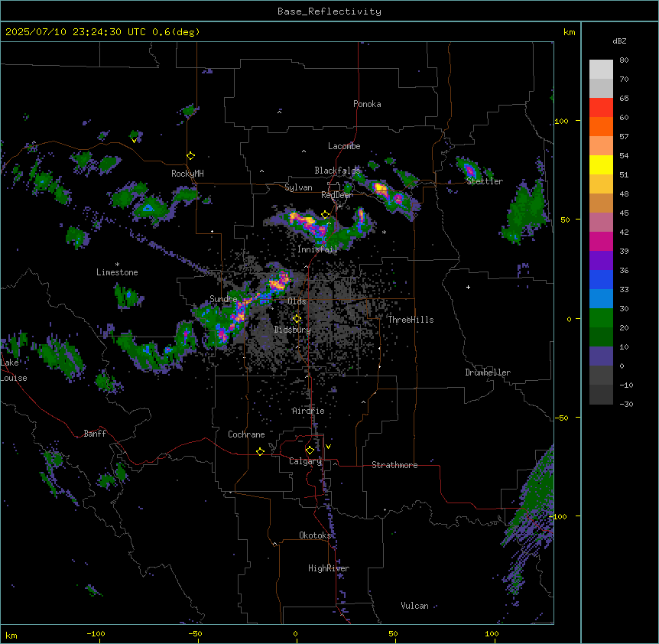Select the Innisfail label
Image resolution: width=659 pixels, height=644 pixels.
317,249
